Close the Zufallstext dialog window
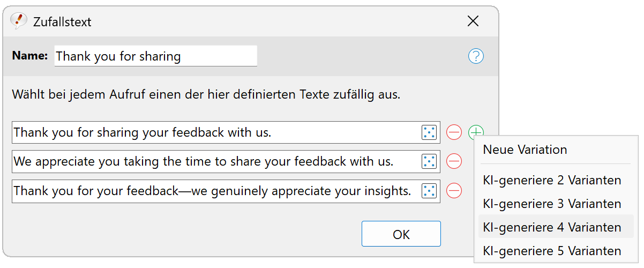Image resolution: width=644 pixels, height=268 pixels. tap(473, 21)
